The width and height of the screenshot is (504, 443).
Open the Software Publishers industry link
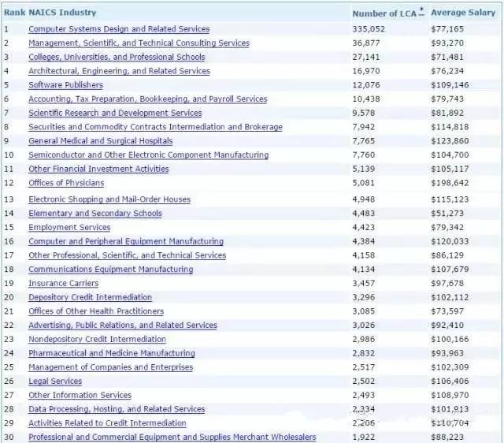pyautogui.click(x=66, y=85)
